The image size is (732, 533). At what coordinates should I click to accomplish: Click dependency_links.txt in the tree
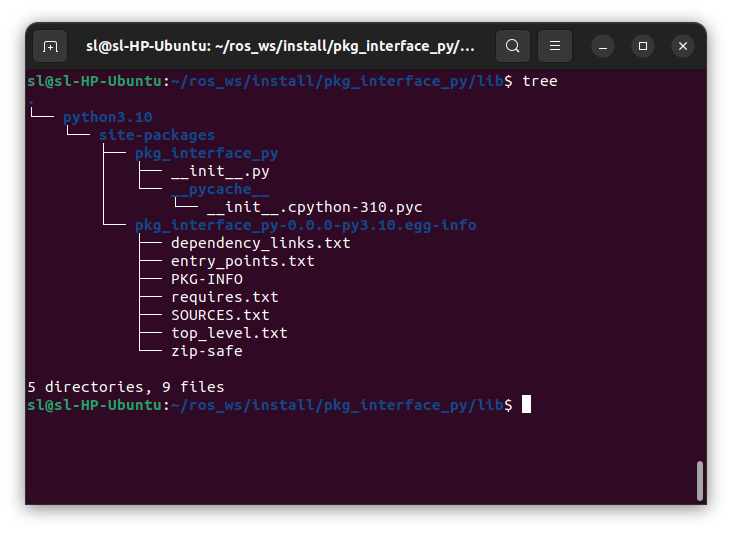tap(260, 243)
